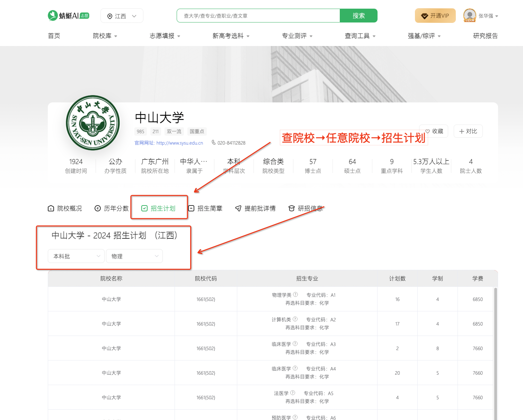Click the help icon next to 计算机类
This screenshot has width=523, height=420.
[295, 319]
